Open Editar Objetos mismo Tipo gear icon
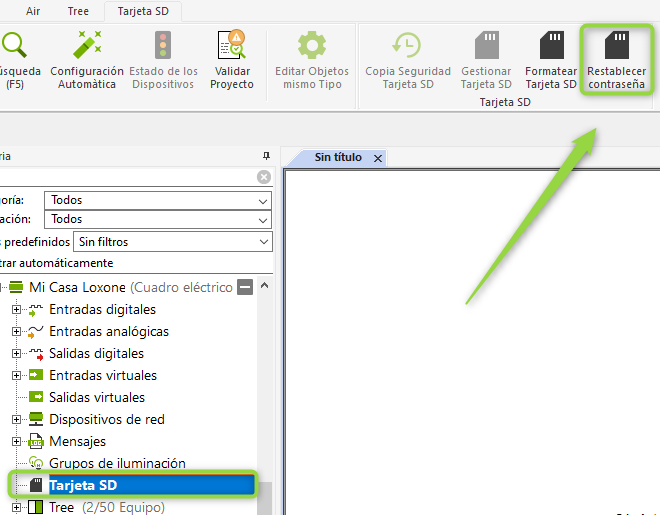 coord(312,47)
